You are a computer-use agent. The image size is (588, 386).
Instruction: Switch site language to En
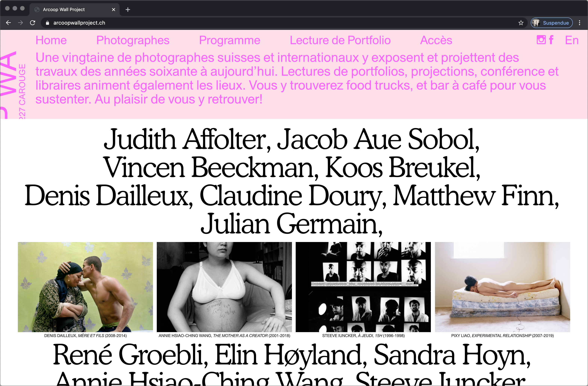point(572,40)
